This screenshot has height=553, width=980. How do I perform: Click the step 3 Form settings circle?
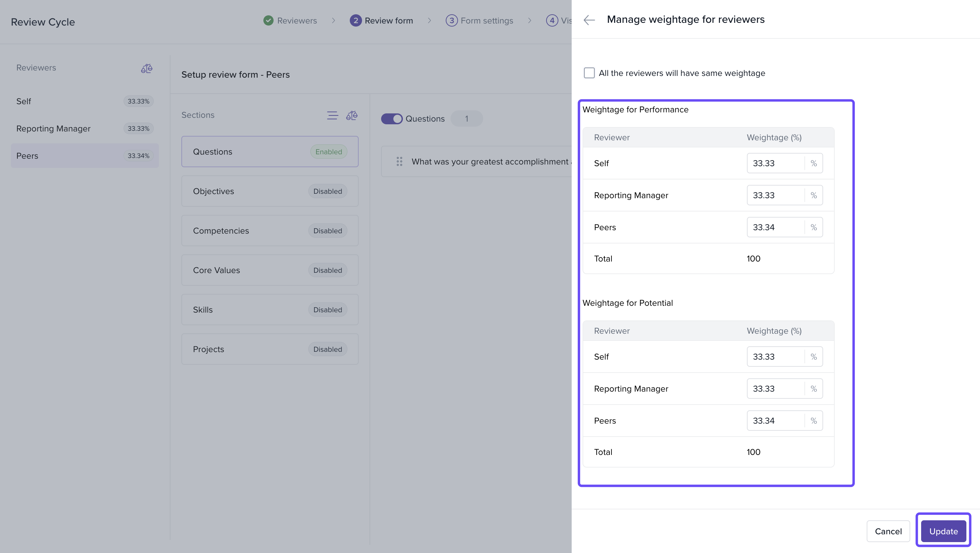[451, 20]
